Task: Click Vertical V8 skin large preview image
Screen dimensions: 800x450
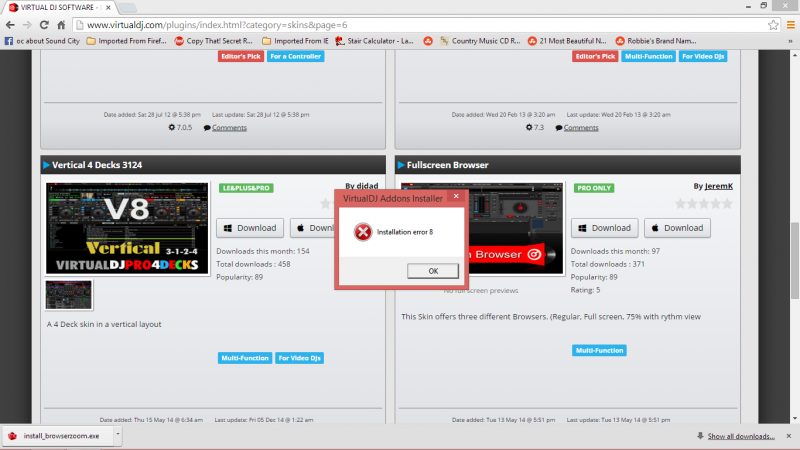Action: point(127,229)
